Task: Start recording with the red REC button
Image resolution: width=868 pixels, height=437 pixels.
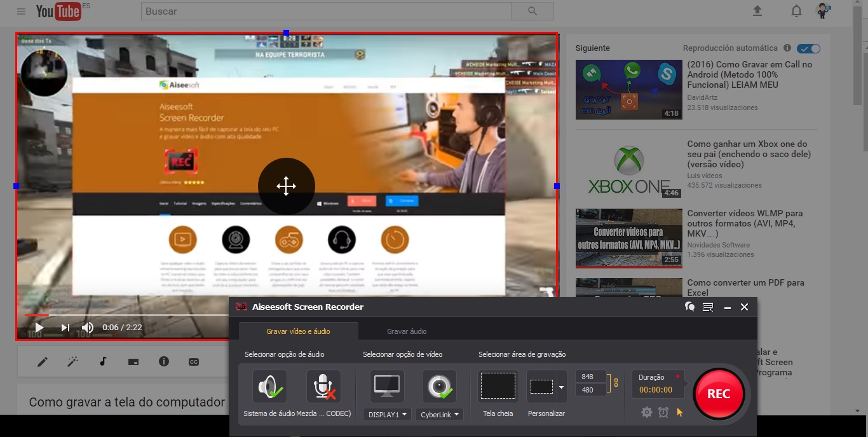Action: tap(719, 394)
